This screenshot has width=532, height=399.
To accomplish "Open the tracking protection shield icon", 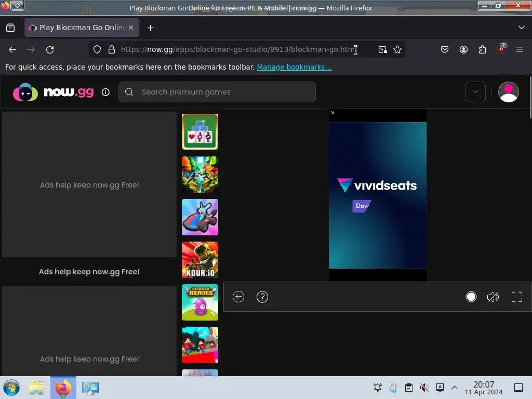I will coord(97,49).
